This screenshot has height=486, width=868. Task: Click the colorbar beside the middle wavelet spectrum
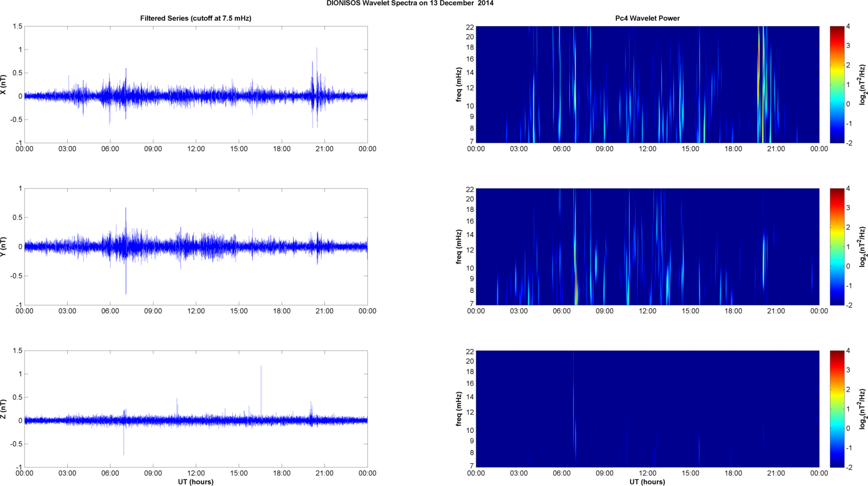[837, 246]
